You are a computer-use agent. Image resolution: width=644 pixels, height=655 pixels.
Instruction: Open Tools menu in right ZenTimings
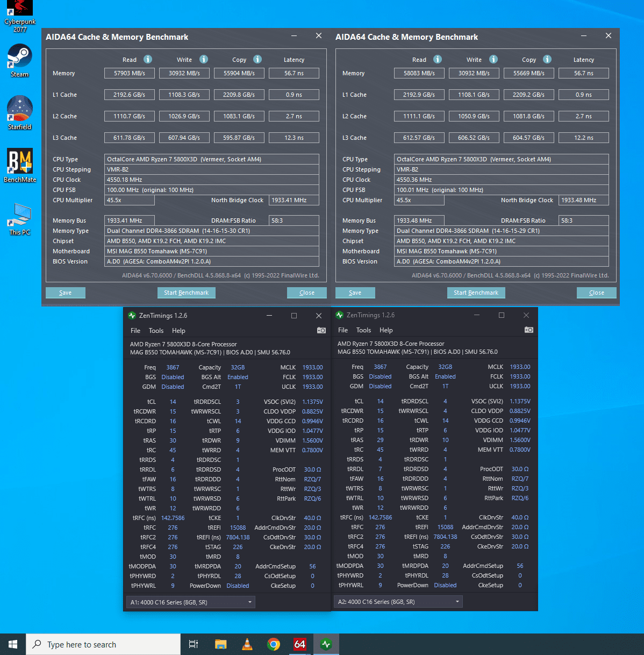[363, 330]
